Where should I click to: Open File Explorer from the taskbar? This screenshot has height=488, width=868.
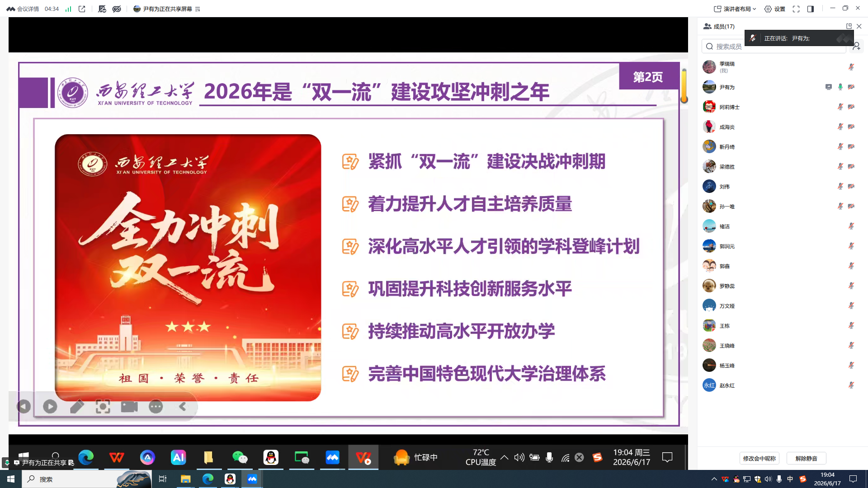(x=185, y=479)
